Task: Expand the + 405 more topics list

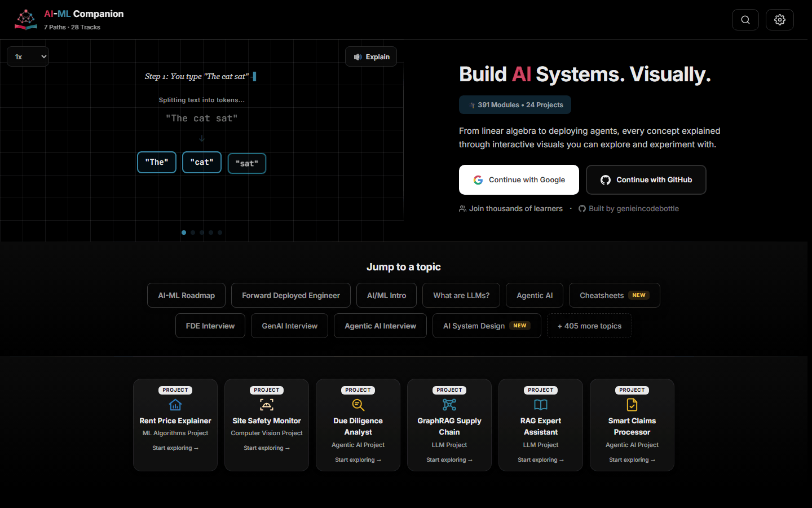Action: click(589, 326)
